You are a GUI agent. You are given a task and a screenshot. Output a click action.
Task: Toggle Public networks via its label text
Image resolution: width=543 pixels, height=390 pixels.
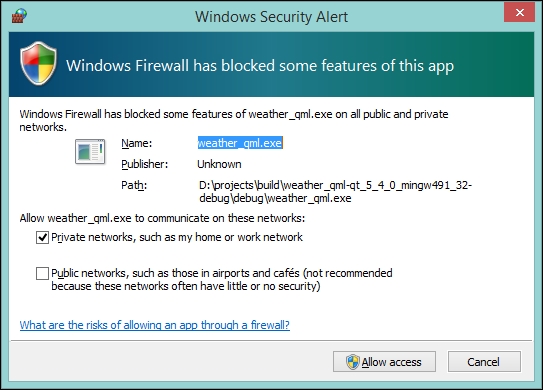(222, 280)
